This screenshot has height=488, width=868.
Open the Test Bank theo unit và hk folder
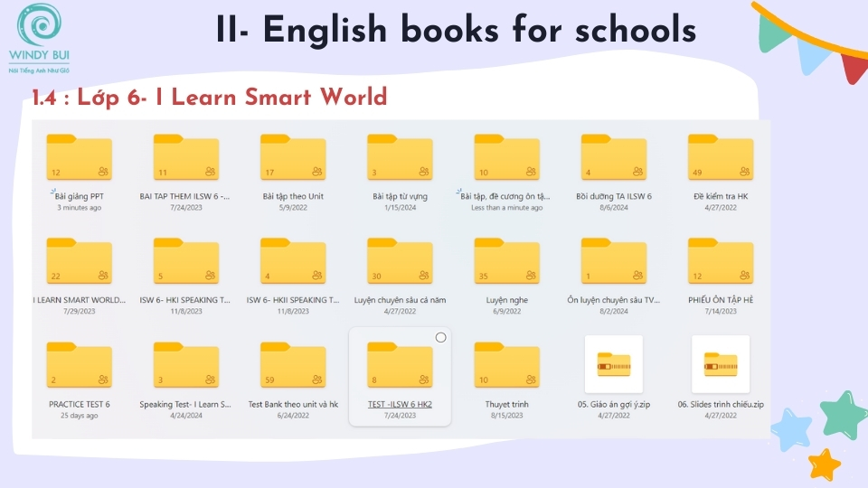(293, 367)
